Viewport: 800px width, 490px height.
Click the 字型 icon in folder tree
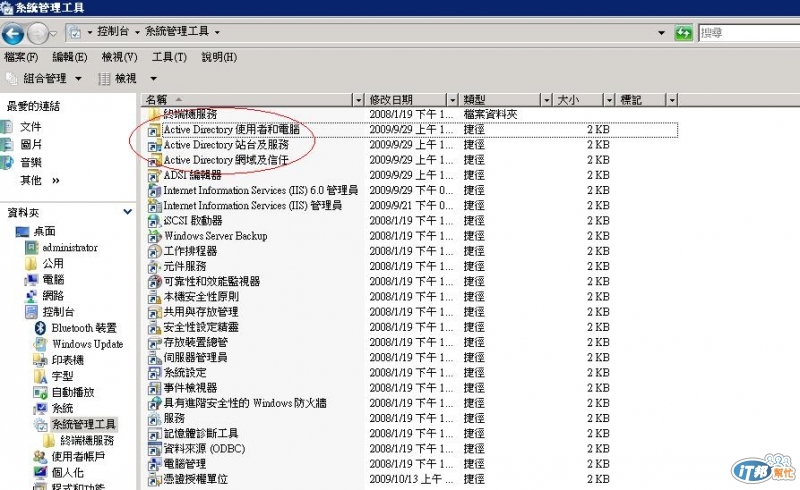tap(41, 376)
